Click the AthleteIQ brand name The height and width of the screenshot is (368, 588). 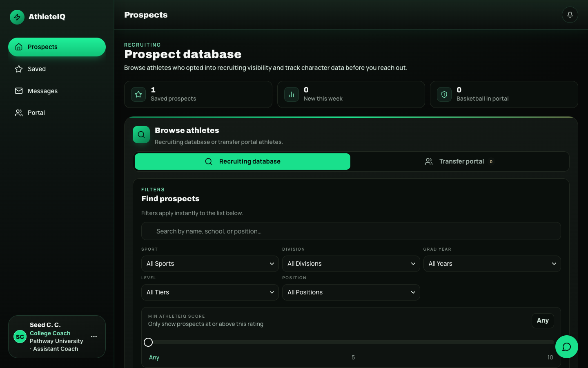[x=47, y=17]
